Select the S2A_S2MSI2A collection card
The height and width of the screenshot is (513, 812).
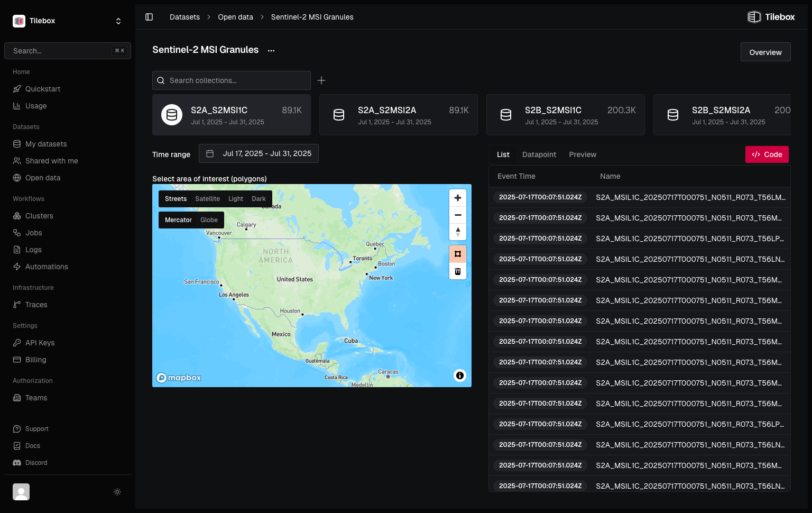(399, 115)
